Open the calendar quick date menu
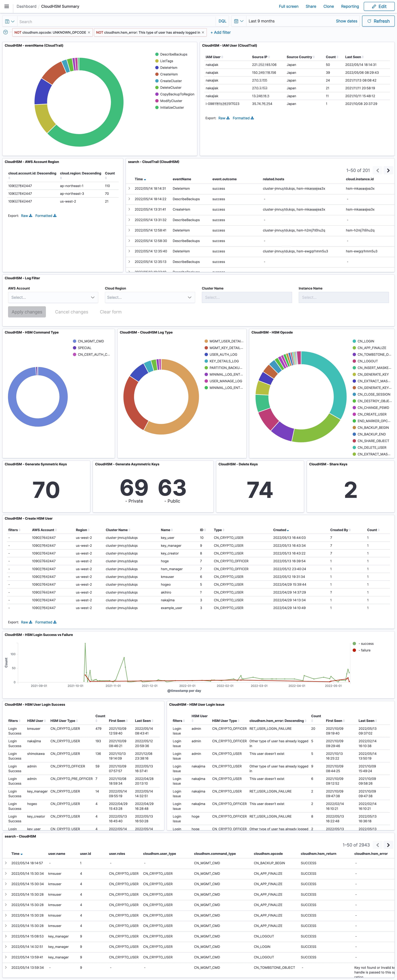 [x=239, y=21]
